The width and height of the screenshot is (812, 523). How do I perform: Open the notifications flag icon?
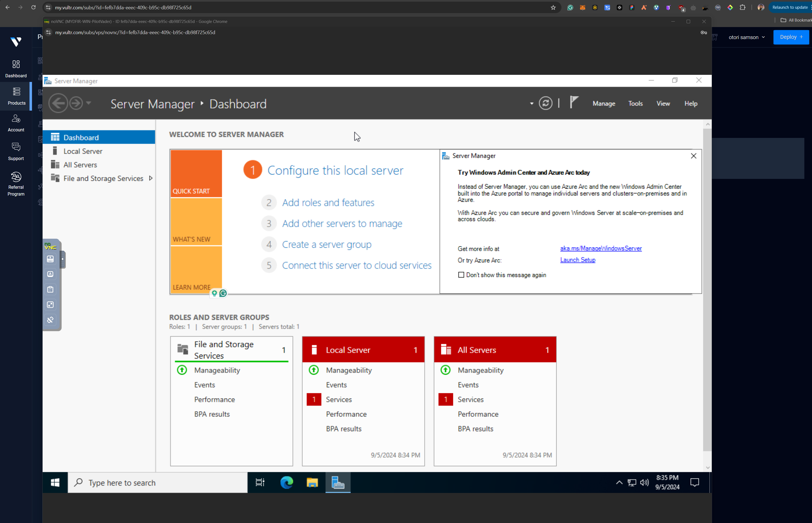click(574, 102)
